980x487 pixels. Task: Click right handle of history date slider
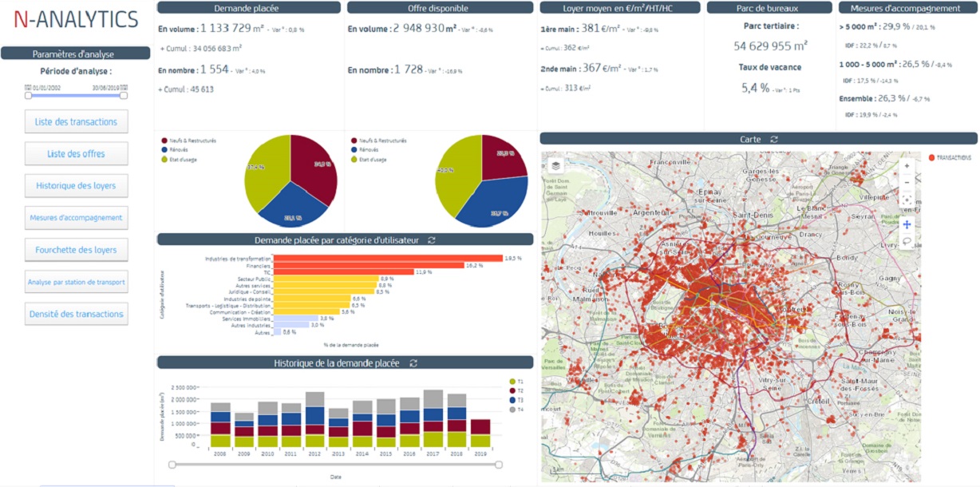coord(499,464)
